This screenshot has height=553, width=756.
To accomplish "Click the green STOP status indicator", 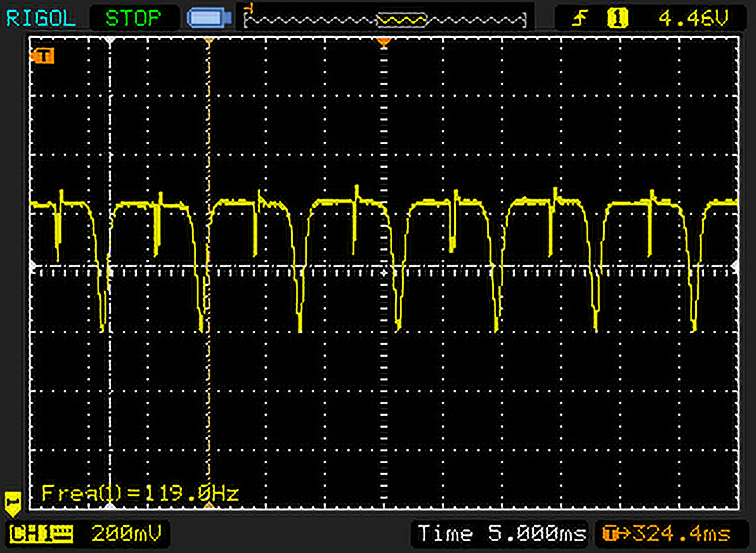I will 133,18.
